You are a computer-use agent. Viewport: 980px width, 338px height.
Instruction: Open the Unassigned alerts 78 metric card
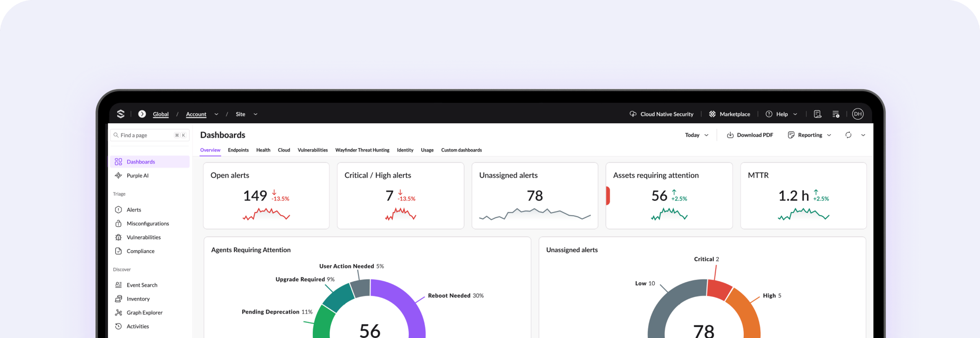coord(535,195)
